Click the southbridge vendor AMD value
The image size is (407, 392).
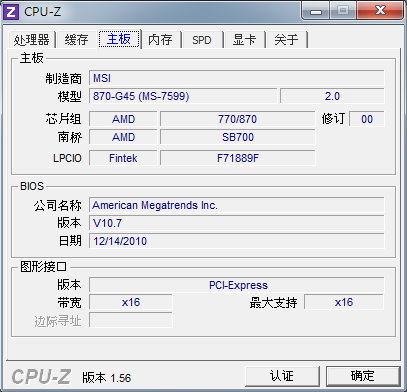point(123,137)
